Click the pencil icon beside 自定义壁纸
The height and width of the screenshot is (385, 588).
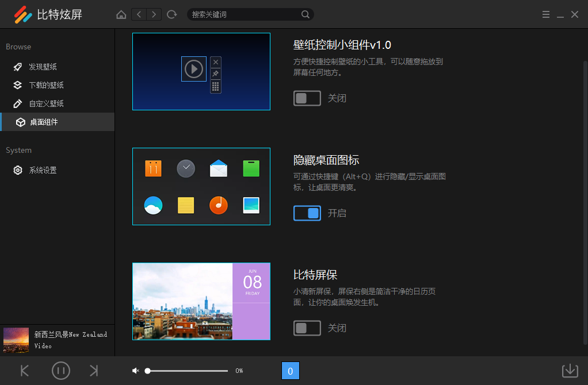coord(18,103)
